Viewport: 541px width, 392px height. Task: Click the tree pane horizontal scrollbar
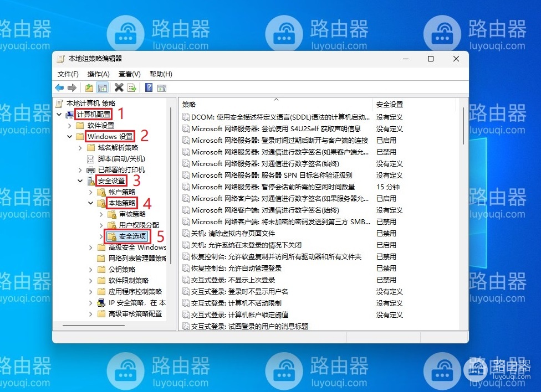coord(93,325)
